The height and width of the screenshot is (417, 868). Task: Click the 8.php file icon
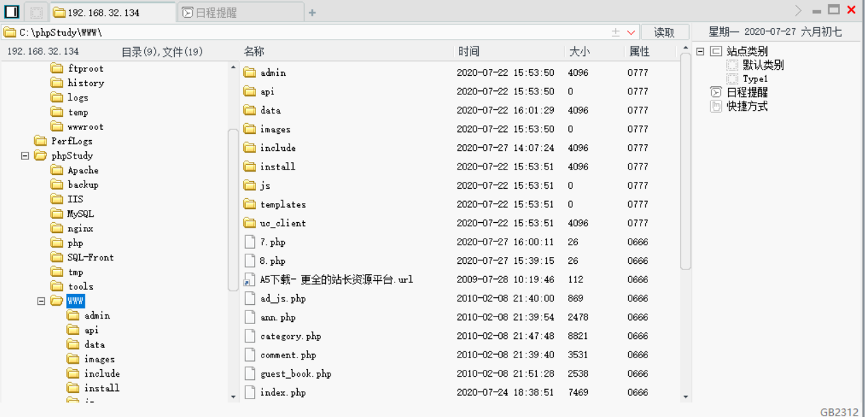click(250, 260)
